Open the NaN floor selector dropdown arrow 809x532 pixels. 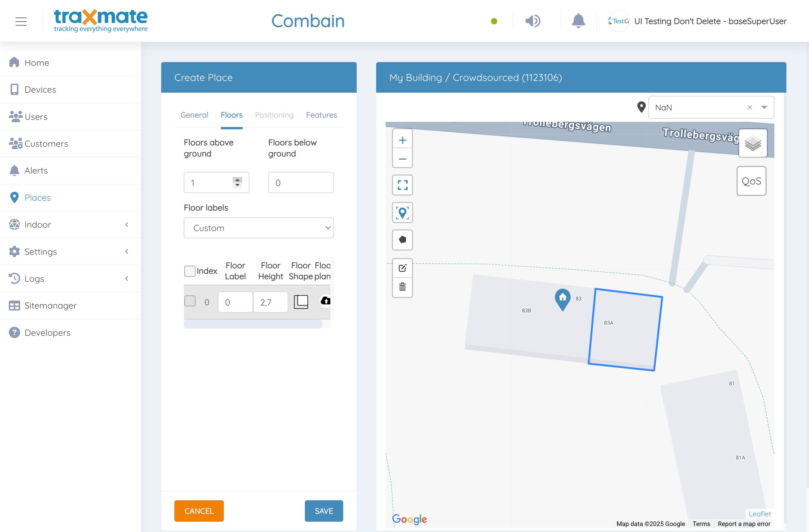tap(764, 107)
